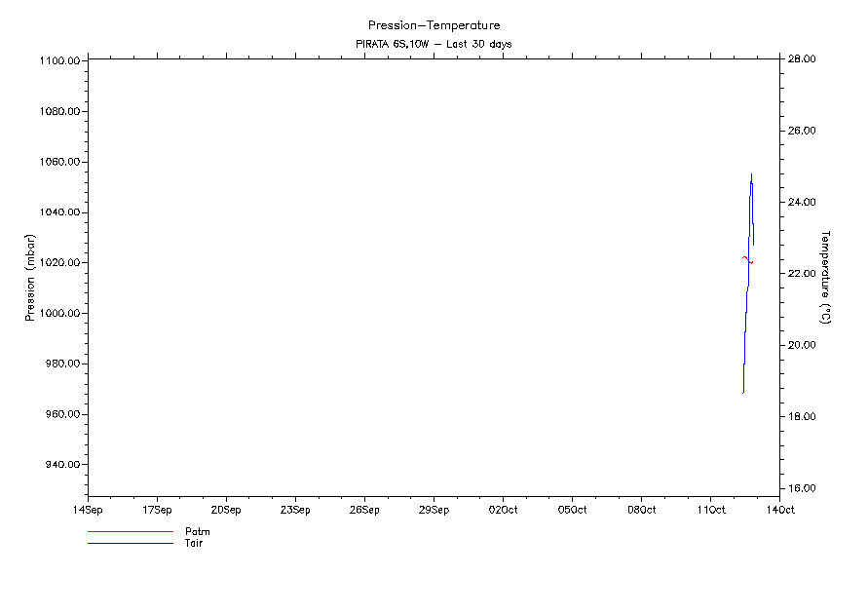The image size is (868, 614).
Task: Click the 1100.00 pressure tick label
Action: (x=58, y=61)
